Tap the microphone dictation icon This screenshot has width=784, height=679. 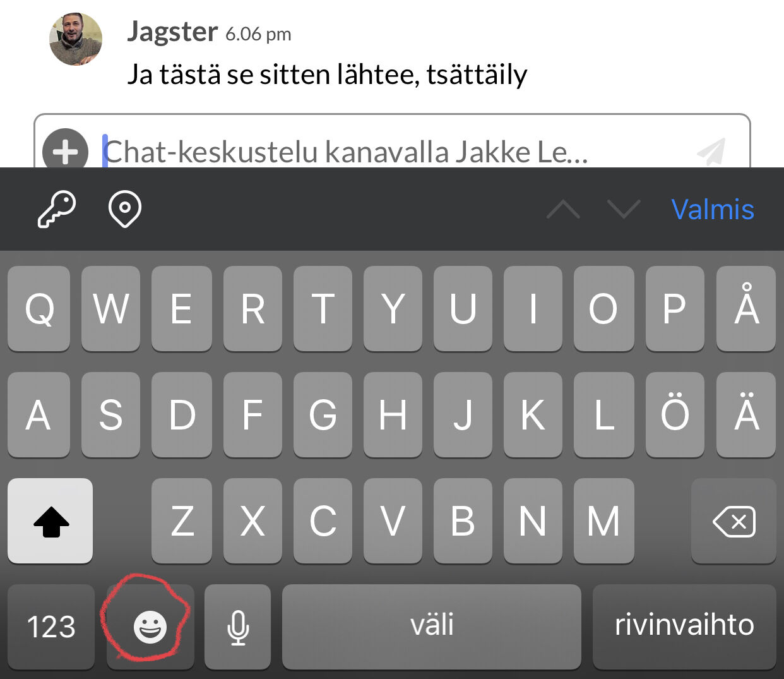coord(238,627)
